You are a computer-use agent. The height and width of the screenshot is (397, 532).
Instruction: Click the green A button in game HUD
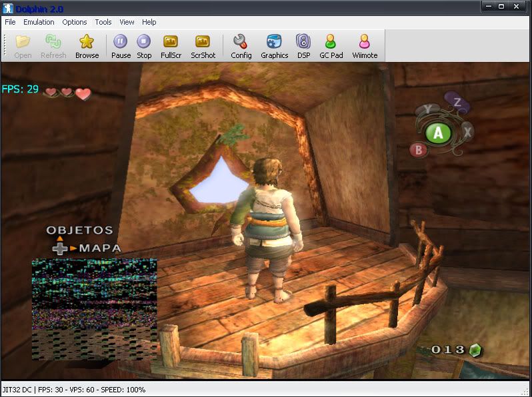[438, 133]
